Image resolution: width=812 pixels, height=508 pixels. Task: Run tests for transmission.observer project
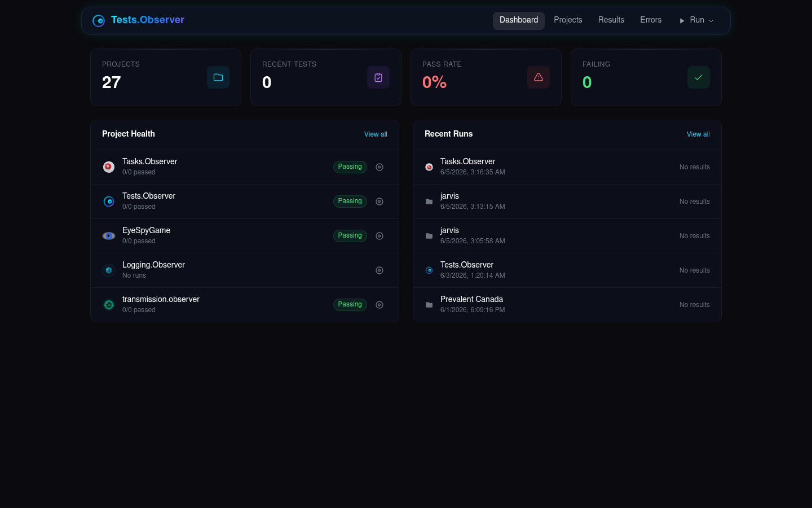click(x=379, y=305)
